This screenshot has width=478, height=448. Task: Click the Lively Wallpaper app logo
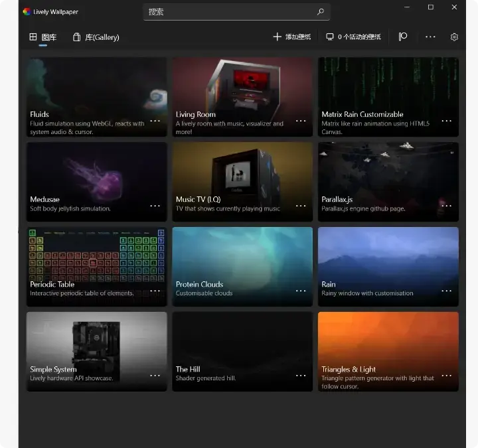(27, 12)
